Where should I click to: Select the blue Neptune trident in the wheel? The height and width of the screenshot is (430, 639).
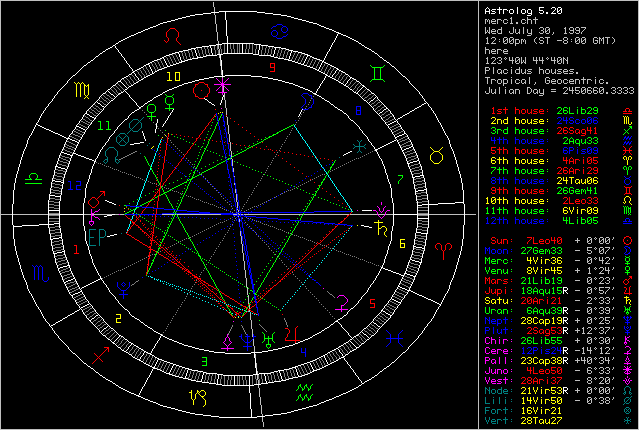point(247,342)
